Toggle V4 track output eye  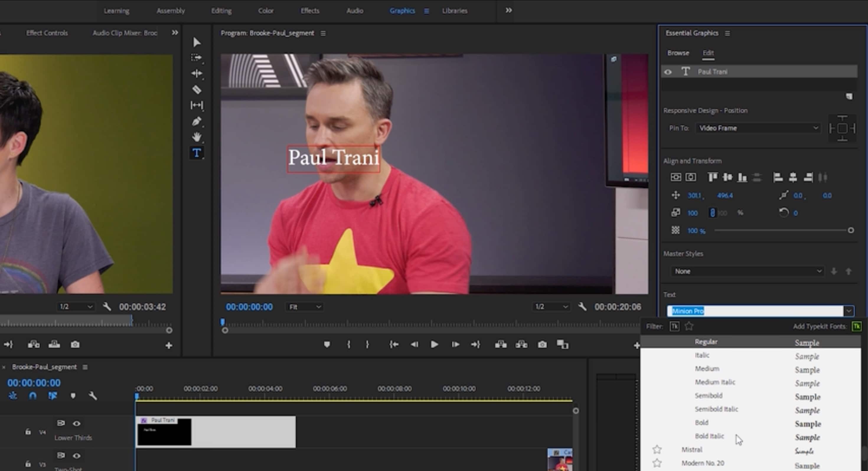tap(76, 423)
